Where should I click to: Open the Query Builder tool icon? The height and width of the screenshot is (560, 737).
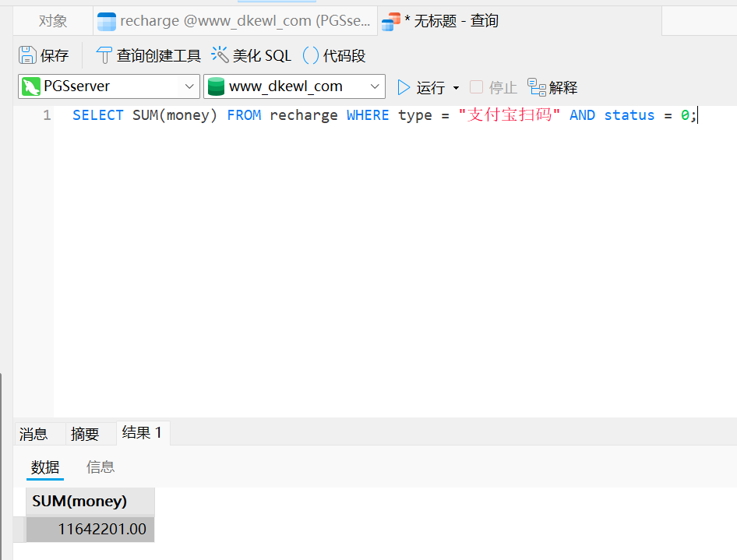point(104,55)
